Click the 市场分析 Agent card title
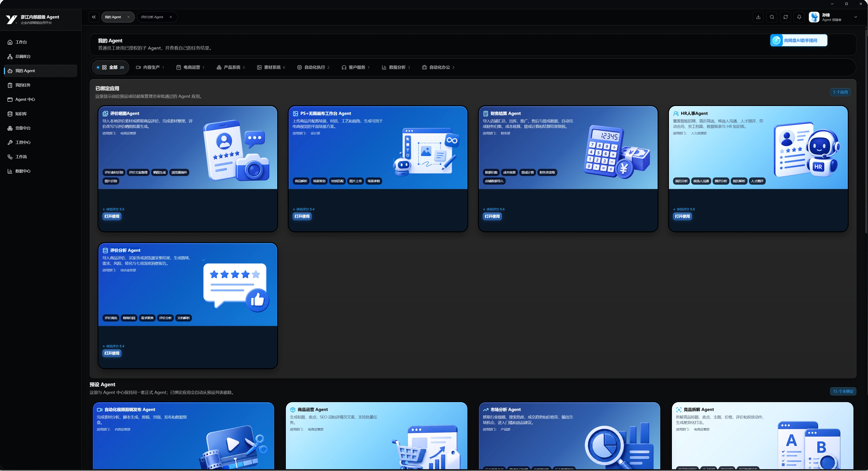 [x=505, y=410]
